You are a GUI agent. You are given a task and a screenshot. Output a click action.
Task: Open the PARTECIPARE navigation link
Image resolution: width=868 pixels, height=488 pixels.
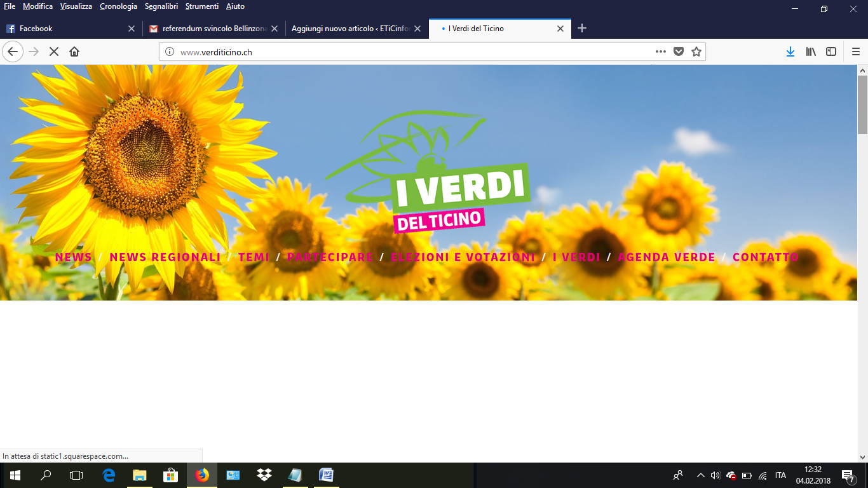coord(330,257)
